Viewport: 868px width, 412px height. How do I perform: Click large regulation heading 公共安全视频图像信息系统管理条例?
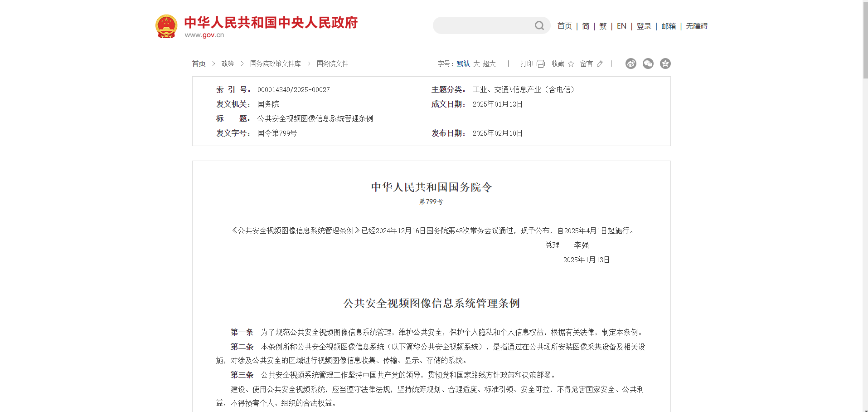[432, 303]
